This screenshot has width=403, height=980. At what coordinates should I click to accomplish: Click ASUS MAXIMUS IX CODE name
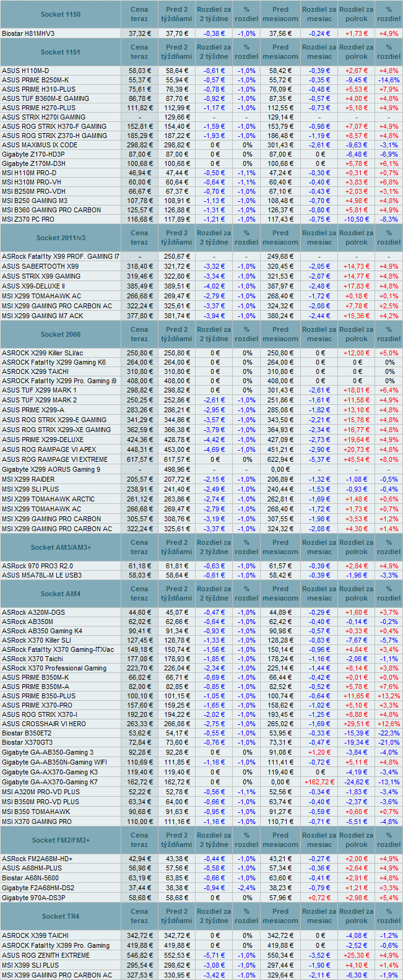[x=40, y=145]
